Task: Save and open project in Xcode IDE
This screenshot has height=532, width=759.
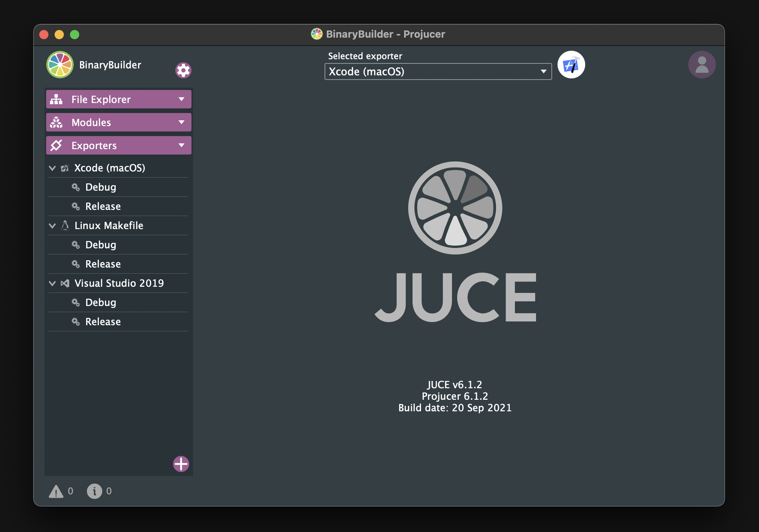Action: click(x=571, y=65)
